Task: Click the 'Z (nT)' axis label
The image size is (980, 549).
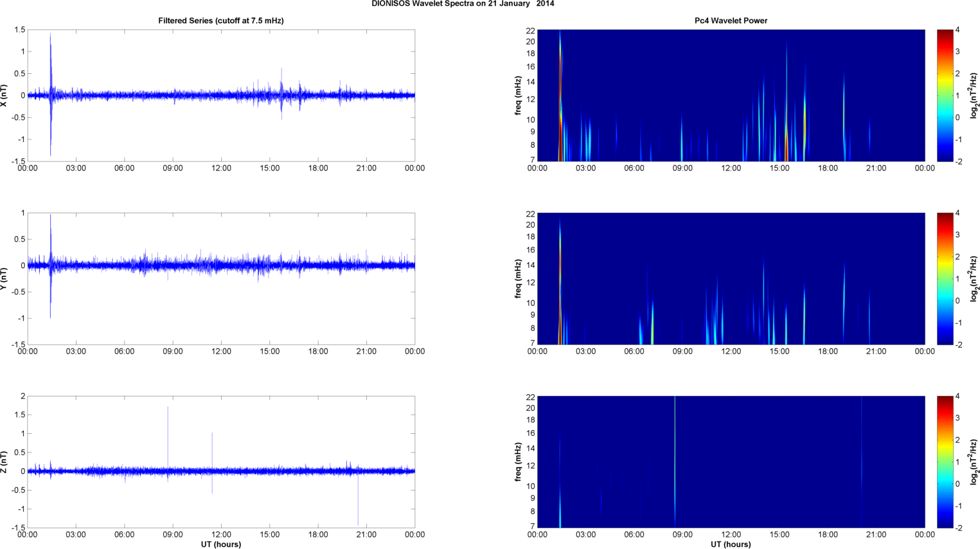Action: (4, 462)
